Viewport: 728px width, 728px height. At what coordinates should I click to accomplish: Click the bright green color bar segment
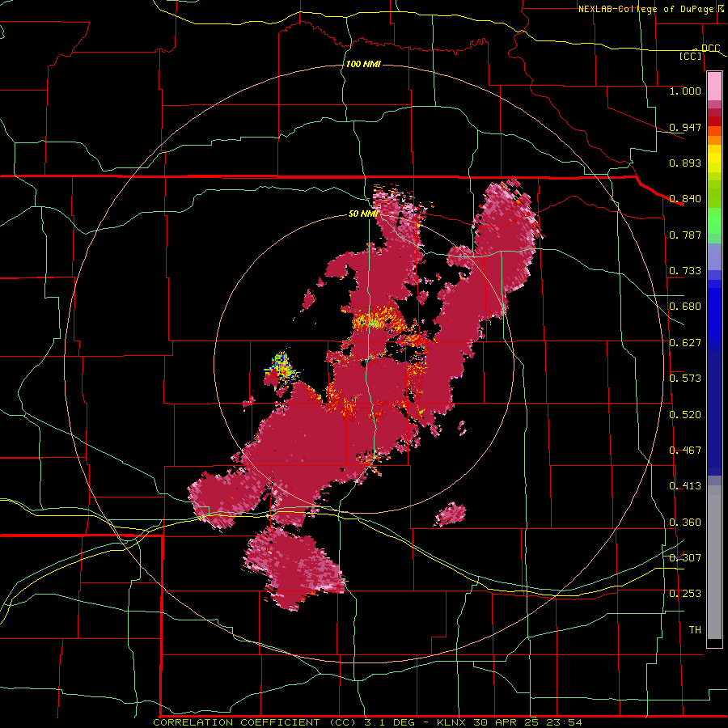(x=714, y=221)
